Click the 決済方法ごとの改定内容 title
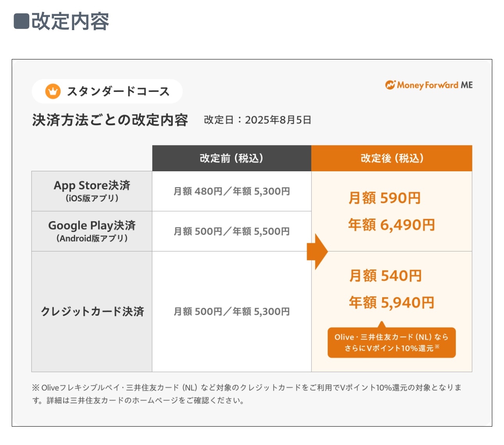The height and width of the screenshot is (445, 504). [110, 120]
